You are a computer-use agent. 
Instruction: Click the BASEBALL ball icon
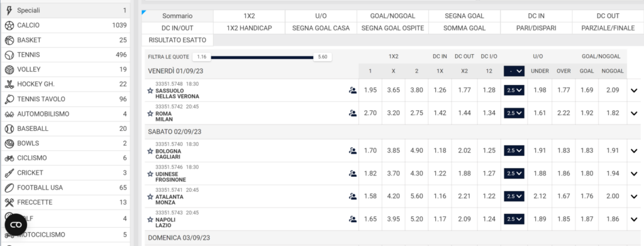click(9, 129)
